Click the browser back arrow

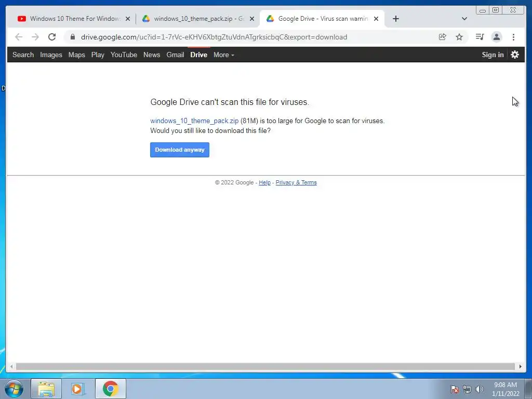(19, 37)
